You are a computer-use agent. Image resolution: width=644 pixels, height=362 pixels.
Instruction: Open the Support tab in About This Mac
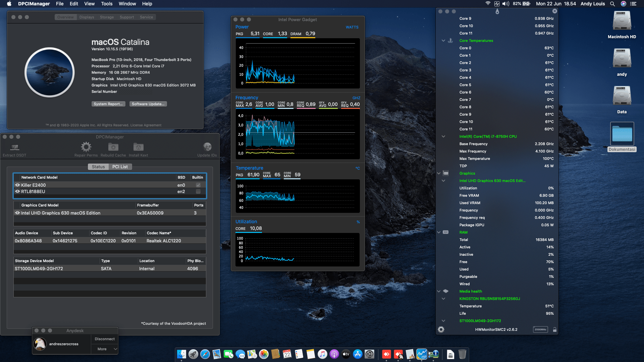click(127, 17)
